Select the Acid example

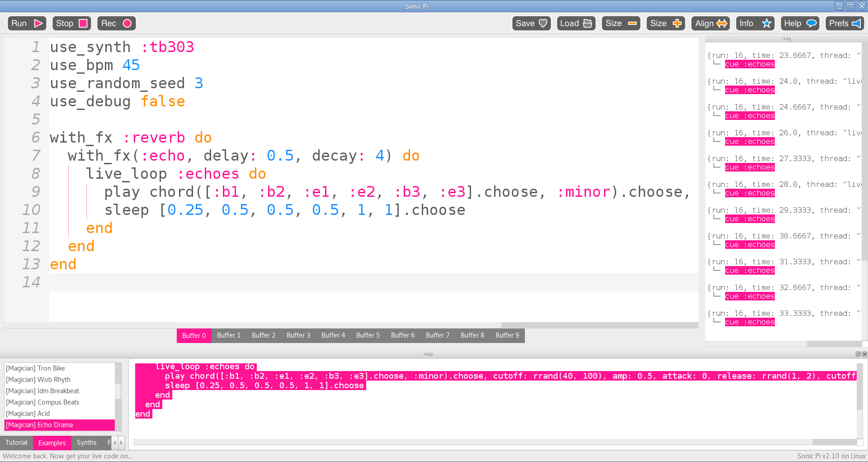60,414
